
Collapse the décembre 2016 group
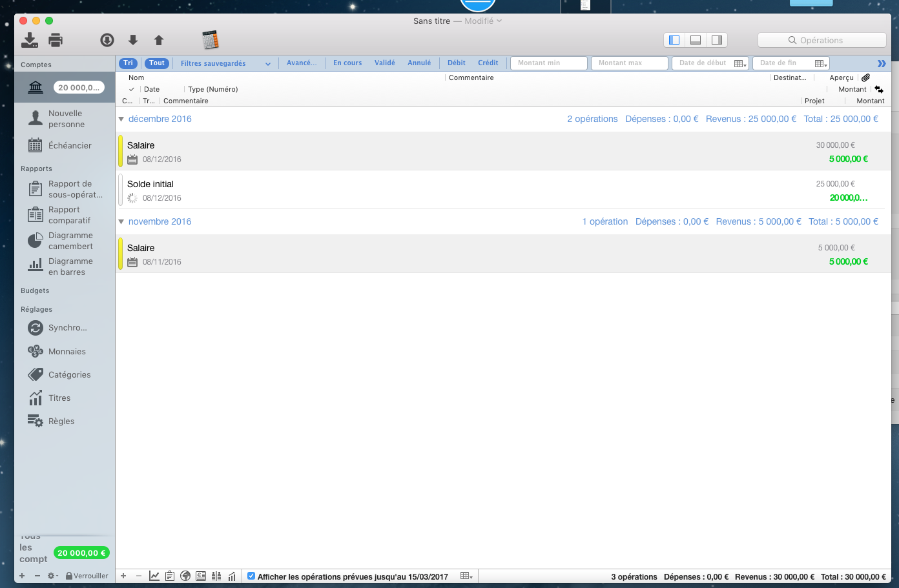click(x=121, y=119)
